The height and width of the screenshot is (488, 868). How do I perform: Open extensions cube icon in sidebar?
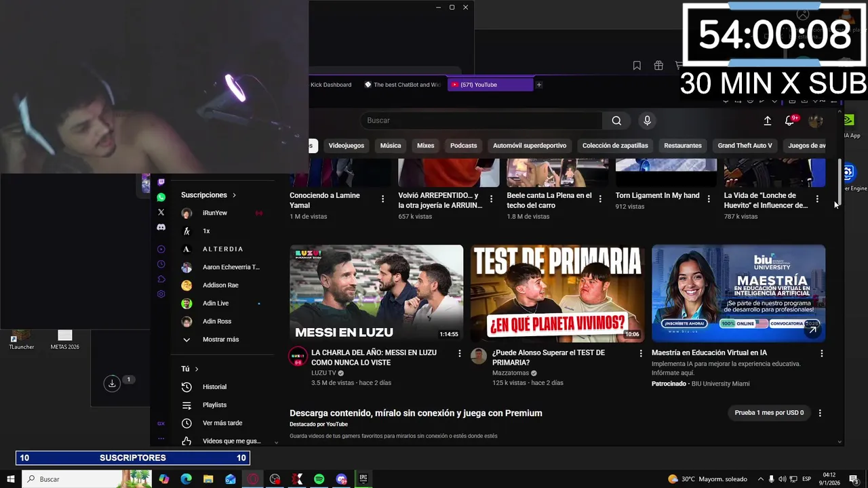pyautogui.click(x=161, y=279)
